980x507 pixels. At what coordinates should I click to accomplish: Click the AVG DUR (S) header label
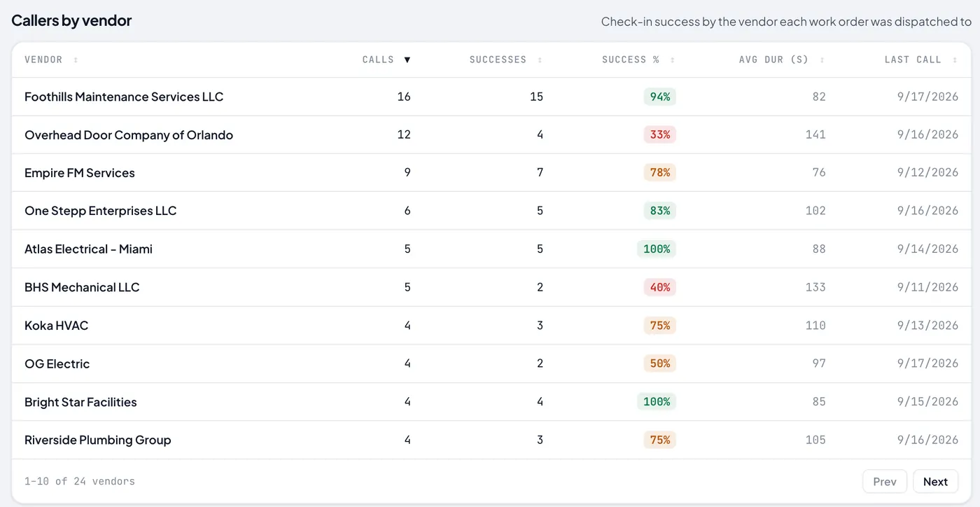773,60
